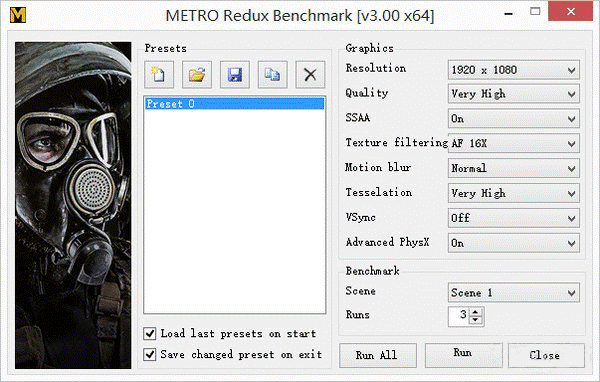
Task: Open the Resolution dropdown
Action: click(x=514, y=70)
